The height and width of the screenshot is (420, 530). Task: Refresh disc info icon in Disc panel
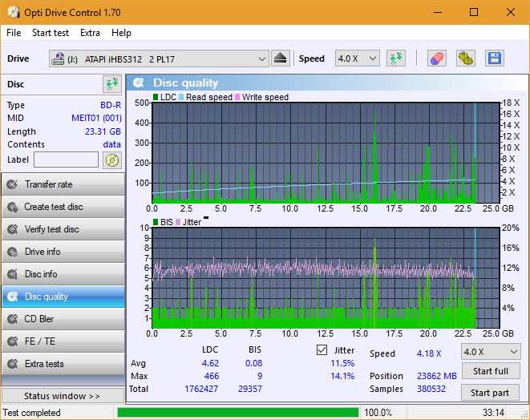(x=112, y=84)
